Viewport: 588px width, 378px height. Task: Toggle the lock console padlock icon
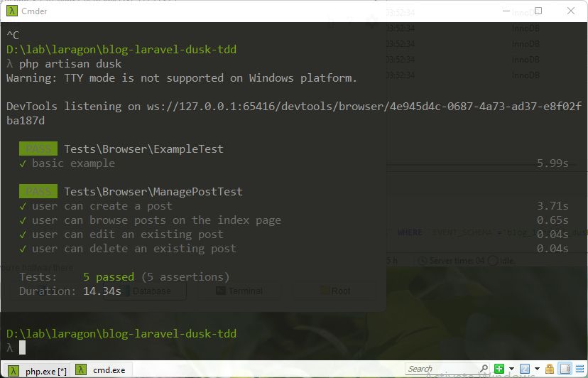(x=550, y=369)
